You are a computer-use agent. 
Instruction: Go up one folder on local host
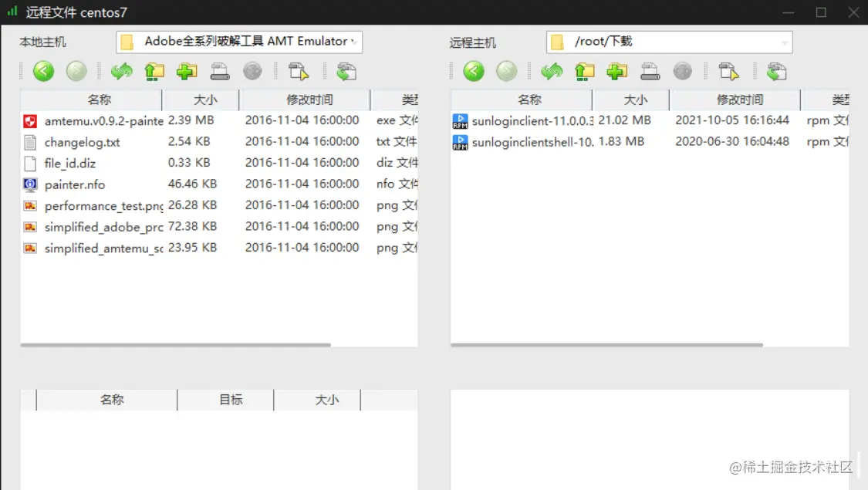coord(154,72)
